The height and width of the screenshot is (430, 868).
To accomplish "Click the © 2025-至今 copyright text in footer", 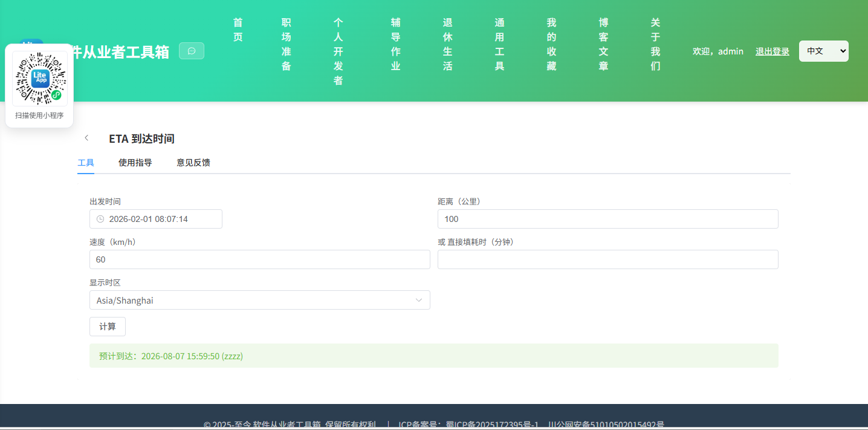I will (290, 425).
